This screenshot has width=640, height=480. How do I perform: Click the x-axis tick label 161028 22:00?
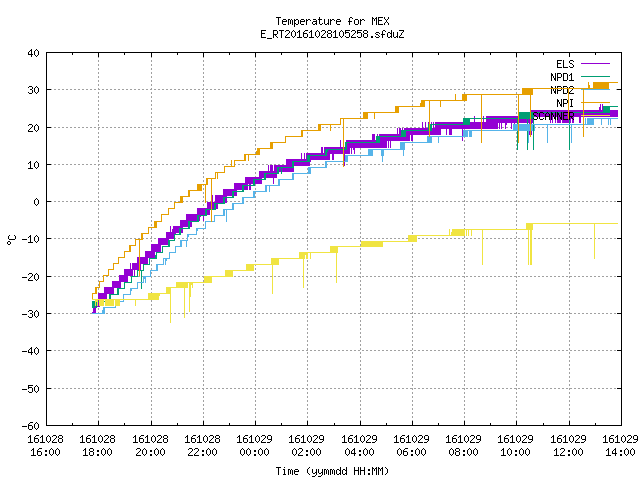tap(202, 446)
